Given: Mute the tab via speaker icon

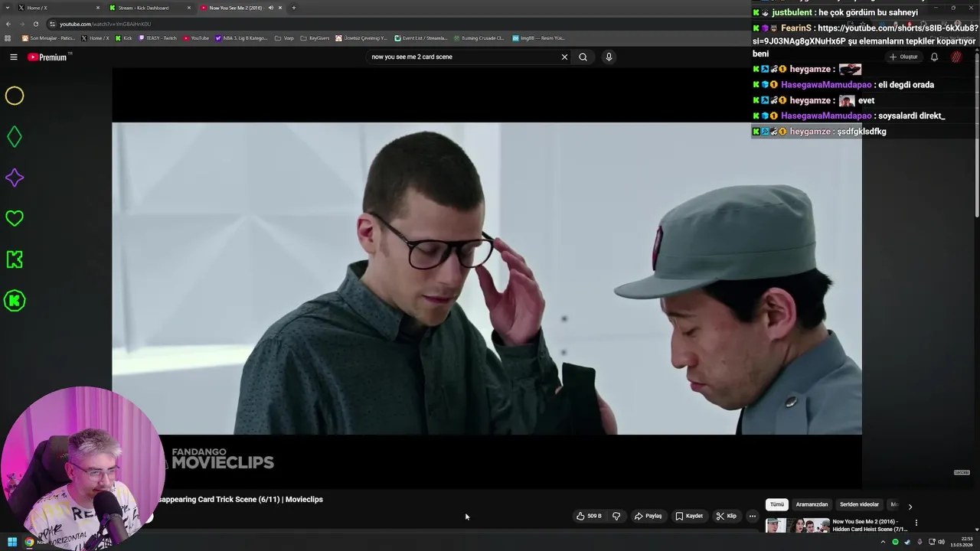Looking at the screenshot, I should click(270, 8).
